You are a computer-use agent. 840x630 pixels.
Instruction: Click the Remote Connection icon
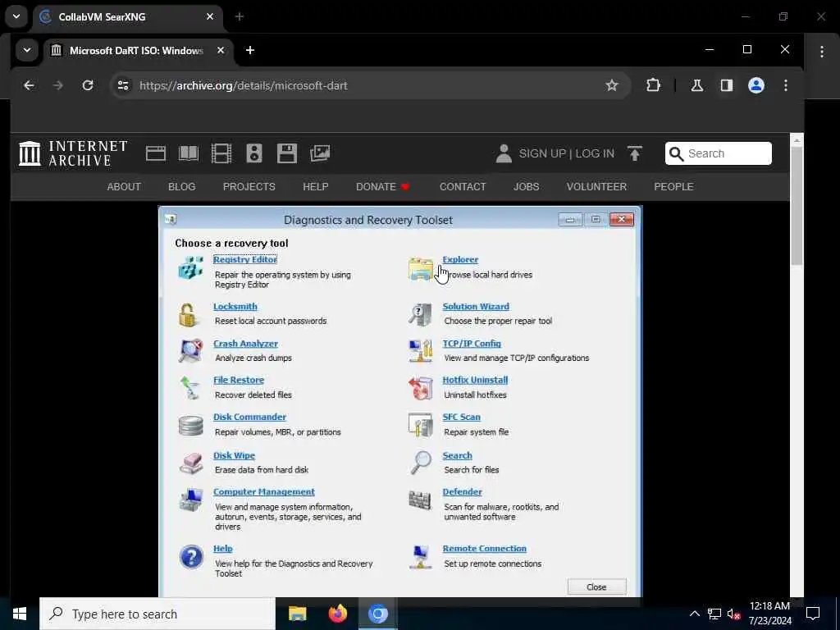click(421, 557)
